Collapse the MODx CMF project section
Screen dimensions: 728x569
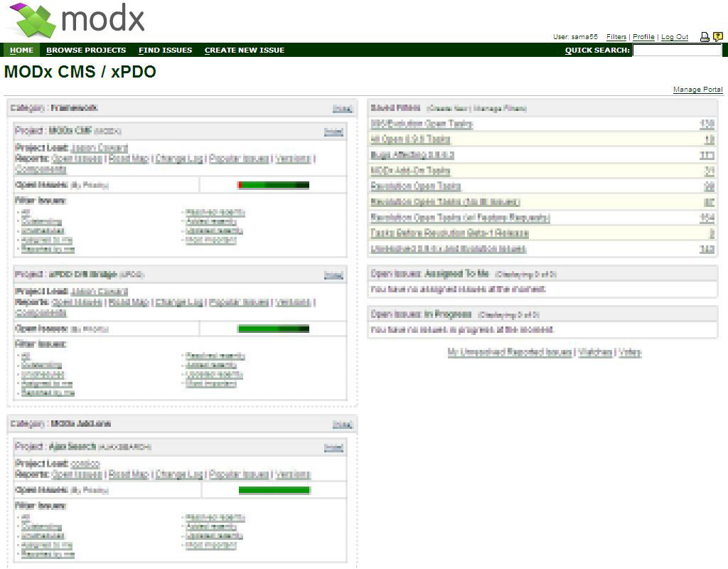[333, 132]
